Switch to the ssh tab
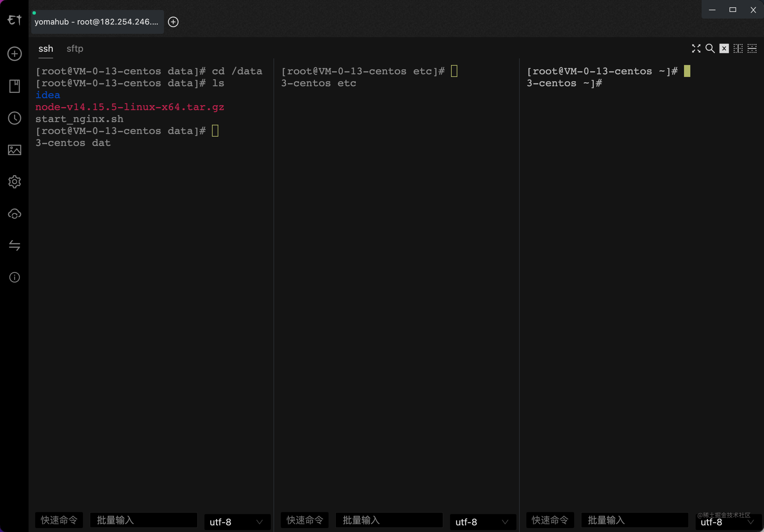The image size is (764, 532). pyautogui.click(x=46, y=48)
